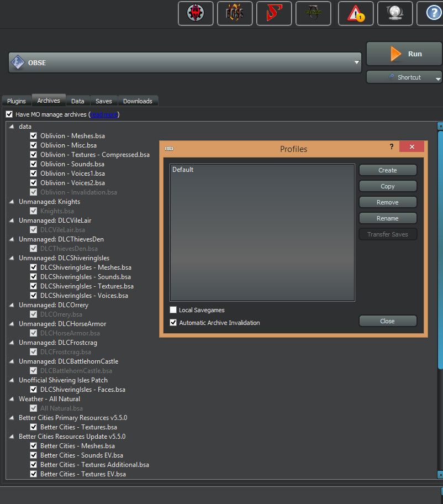Click the Run button
This screenshot has width=443, height=504.
pos(404,54)
